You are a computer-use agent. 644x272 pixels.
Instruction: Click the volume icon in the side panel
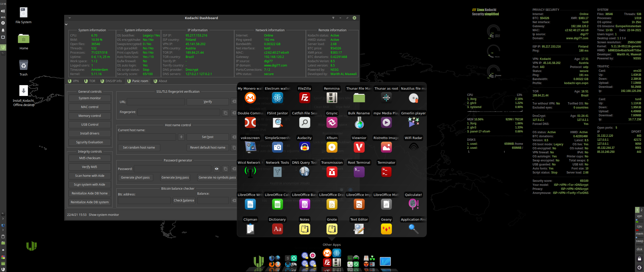tap(3, 11)
